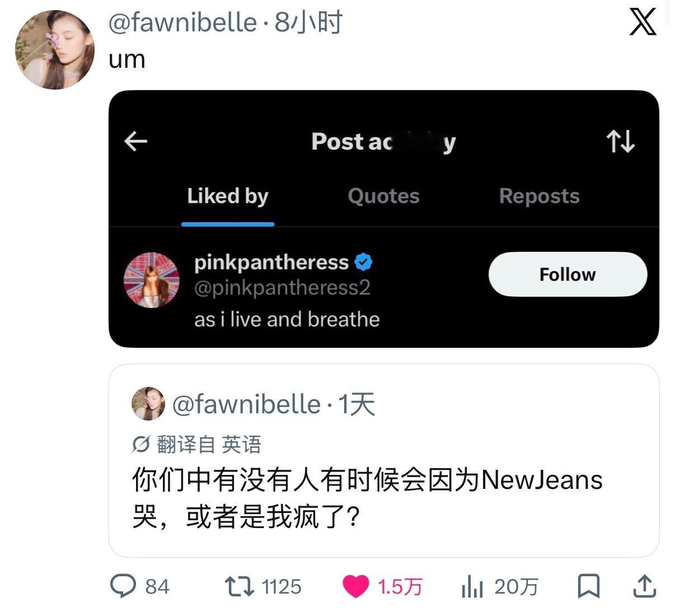View analytics via the bar chart icon
675x616 pixels.
click(472, 586)
